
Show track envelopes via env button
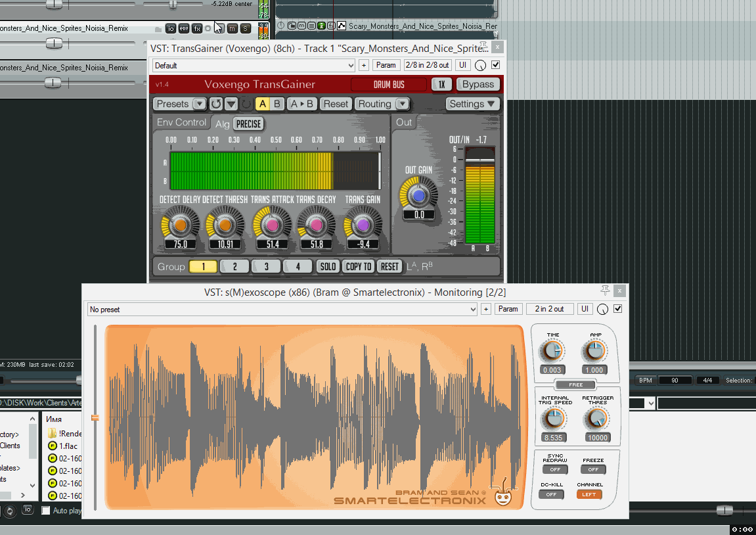[x=184, y=28]
